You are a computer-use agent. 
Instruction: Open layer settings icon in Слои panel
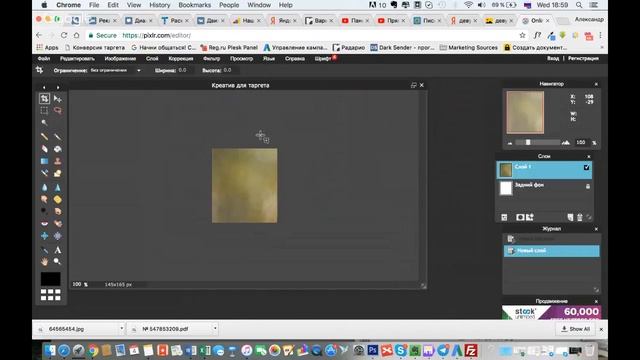pyautogui.click(x=504, y=218)
